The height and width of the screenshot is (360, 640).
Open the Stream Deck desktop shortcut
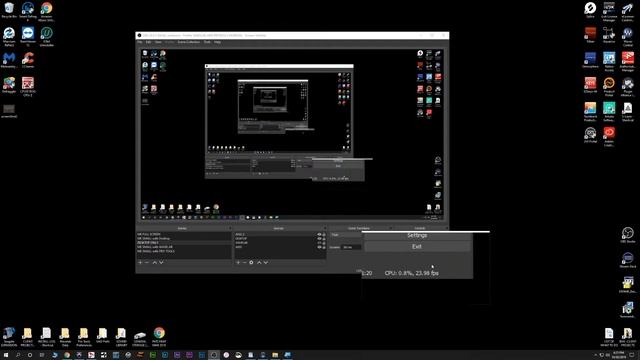pos(627,260)
